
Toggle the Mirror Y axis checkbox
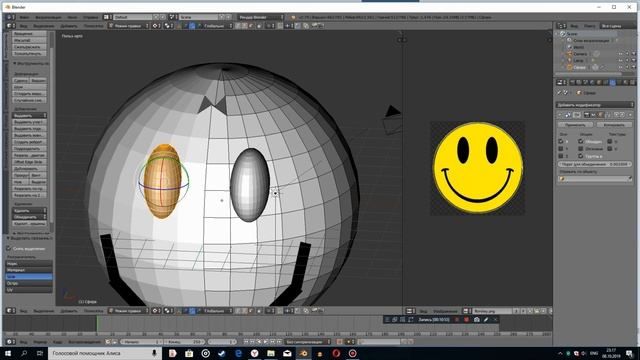click(x=560, y=149)
